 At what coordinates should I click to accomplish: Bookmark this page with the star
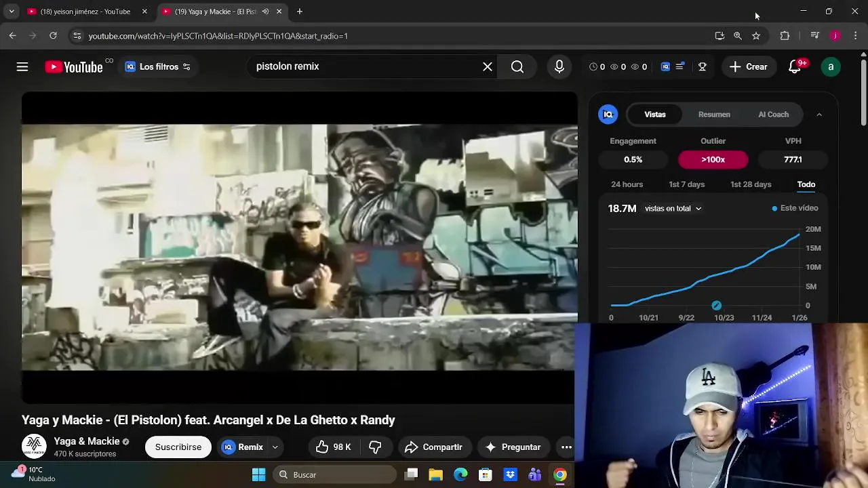coord(756,36)
